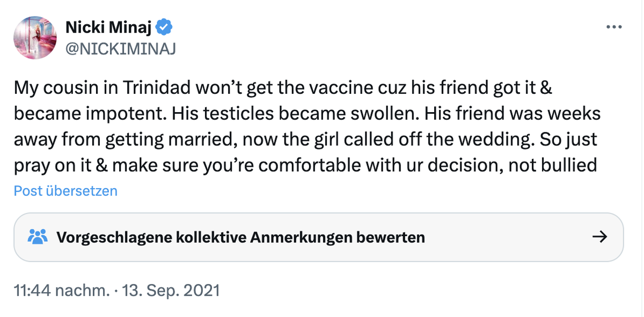Viewport: 644px width, 317px height.
Task: Visit the @NICKIMINAJ handle
Action: click(120, 49)
